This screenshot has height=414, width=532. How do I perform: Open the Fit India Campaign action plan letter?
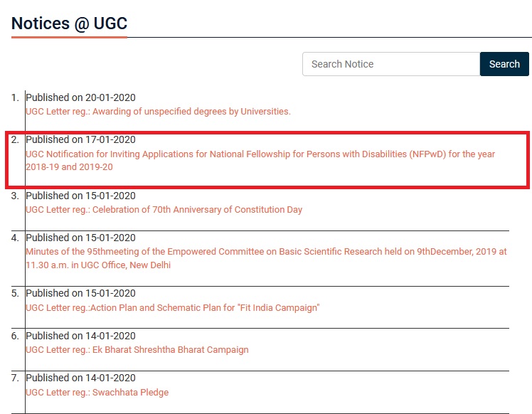(172, 308)
